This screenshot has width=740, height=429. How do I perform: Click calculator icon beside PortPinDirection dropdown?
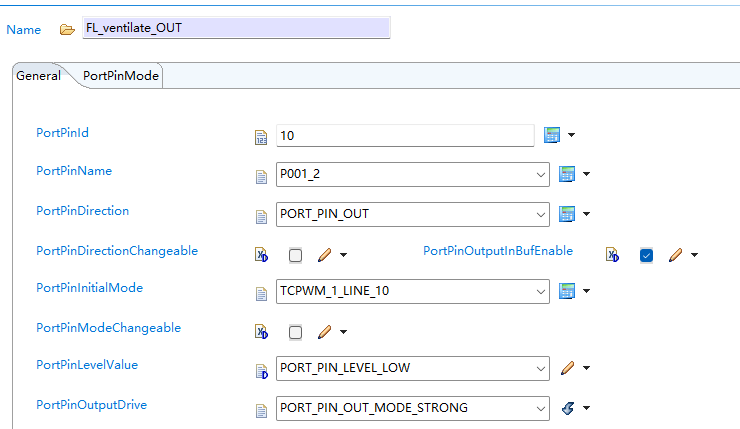click(567, 214)
